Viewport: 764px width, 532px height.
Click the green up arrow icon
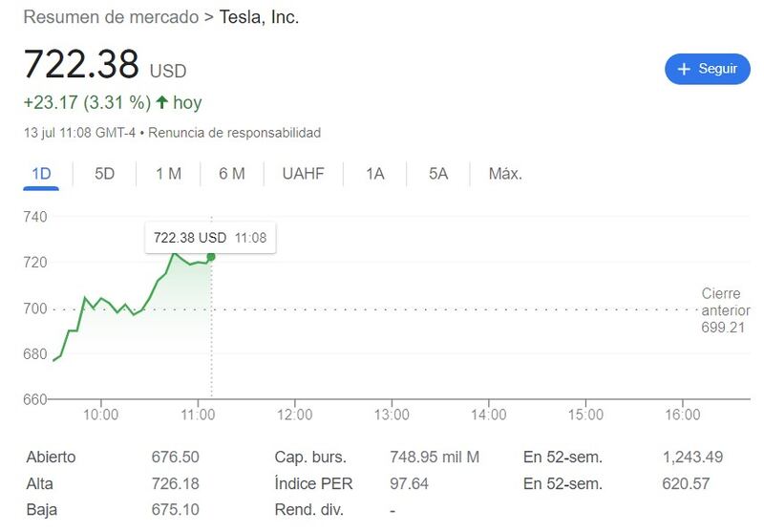point(161,102)
